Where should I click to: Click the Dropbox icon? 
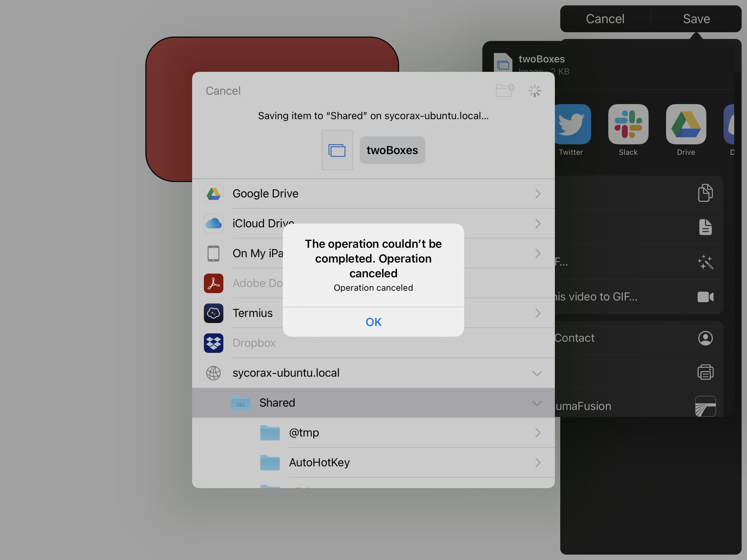click(213, 342)
